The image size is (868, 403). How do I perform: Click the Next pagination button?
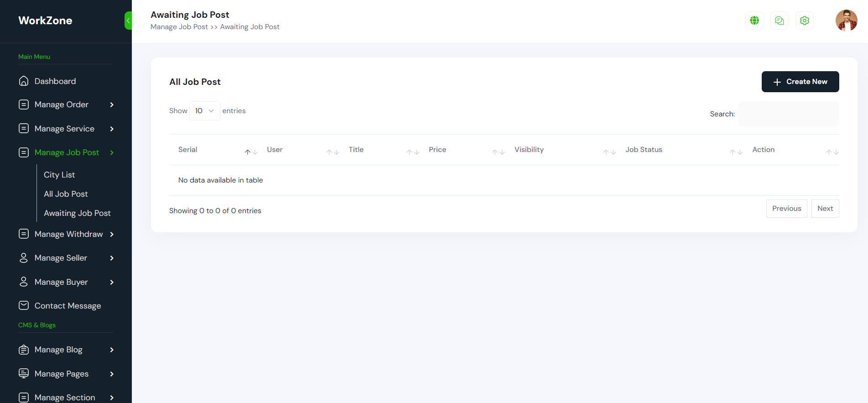tap(825, 209)
